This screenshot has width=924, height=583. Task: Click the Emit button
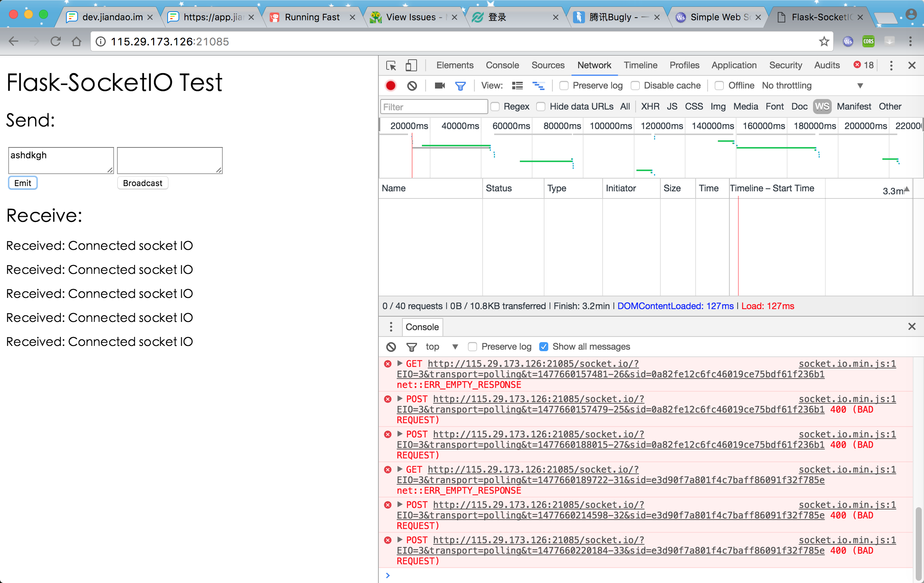[x=22, y=183]
